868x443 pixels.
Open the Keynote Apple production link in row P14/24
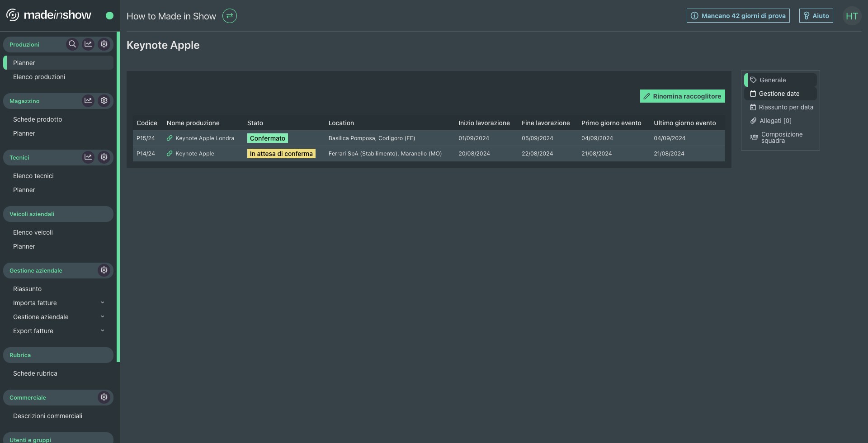(x=195, y=154)
